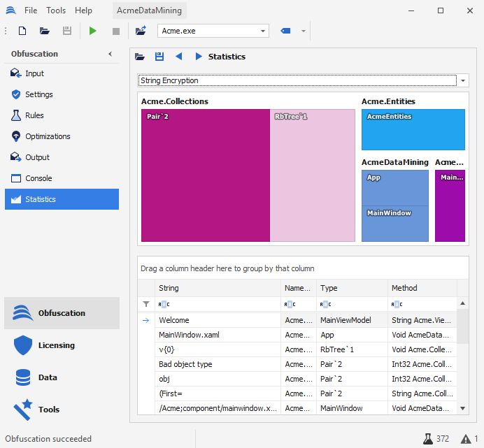This screenshot has height=448, width=484.
Task: Select the AcmeEntities blue treemap block
Action: [x=413, y=129]
